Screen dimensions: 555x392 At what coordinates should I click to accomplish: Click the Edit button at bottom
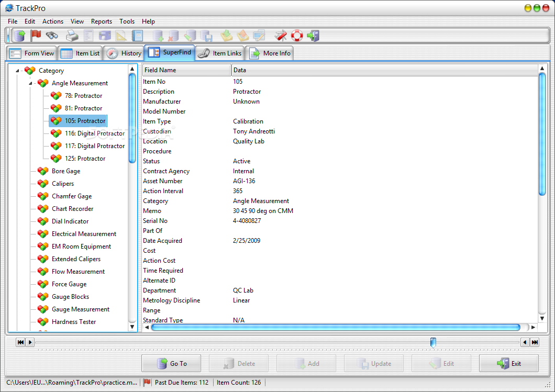pyautogui.click(x=441, y=363)
